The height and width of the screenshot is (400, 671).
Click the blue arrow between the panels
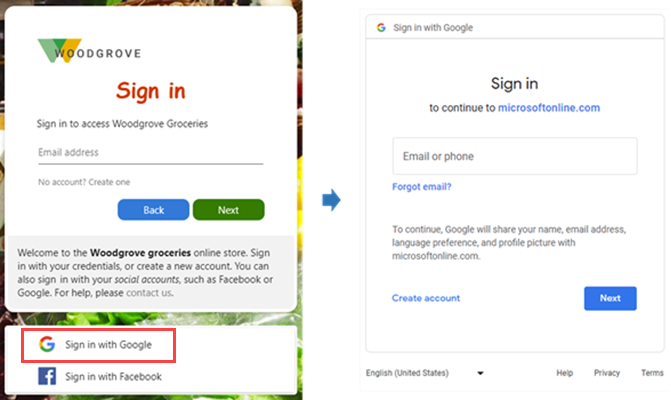331,201
